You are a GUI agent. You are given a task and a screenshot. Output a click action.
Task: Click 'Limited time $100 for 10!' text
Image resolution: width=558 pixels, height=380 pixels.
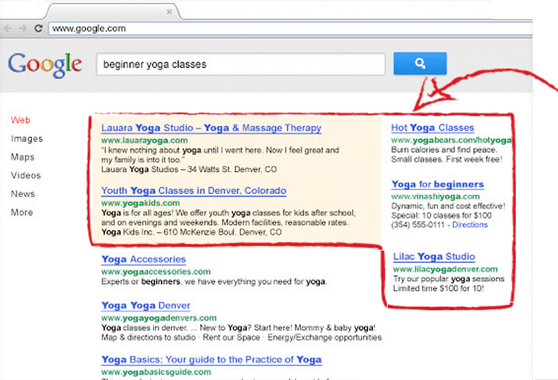438,289
